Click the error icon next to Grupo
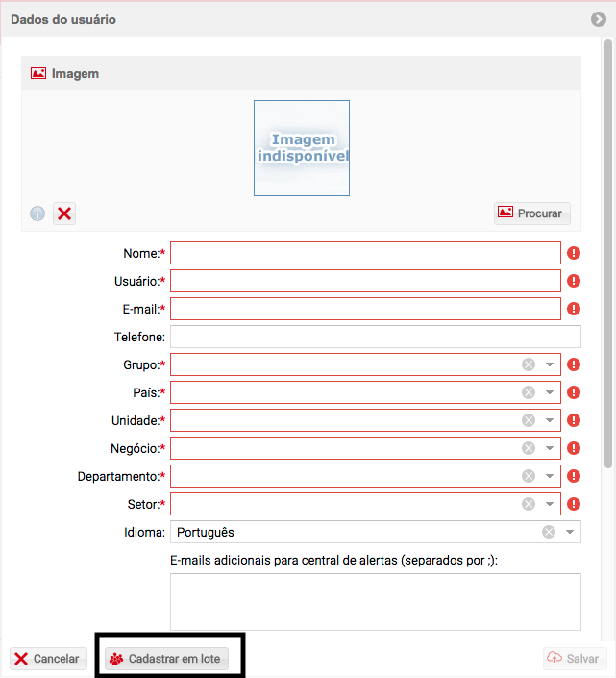 point(574,364)
